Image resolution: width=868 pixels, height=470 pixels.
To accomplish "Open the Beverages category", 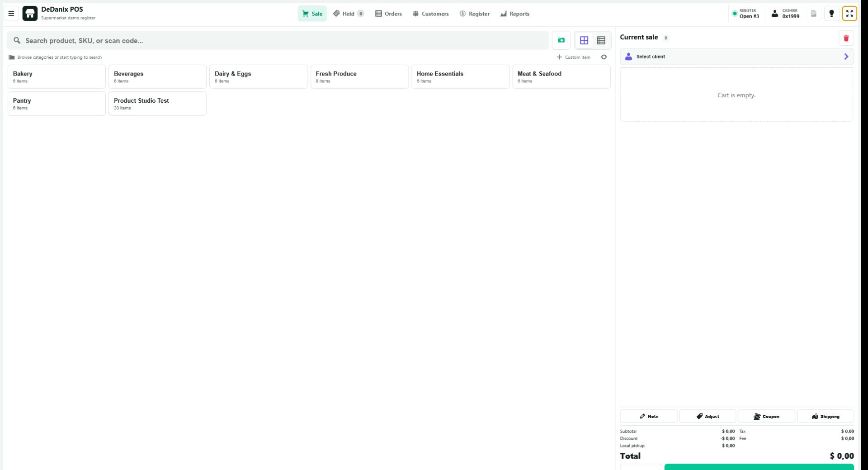I will [157, 76].
